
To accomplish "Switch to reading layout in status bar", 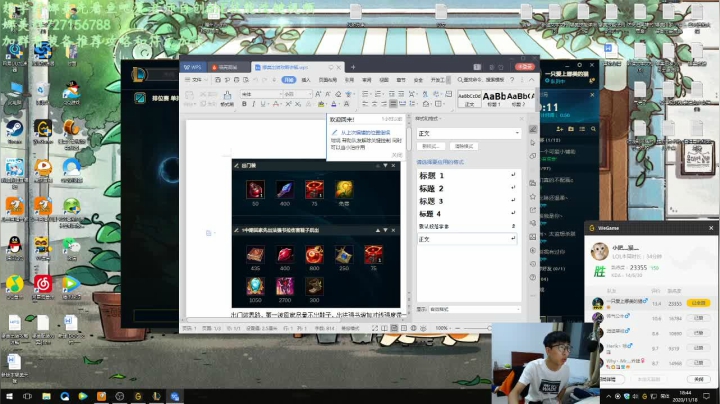I will [x=384, y=328].
